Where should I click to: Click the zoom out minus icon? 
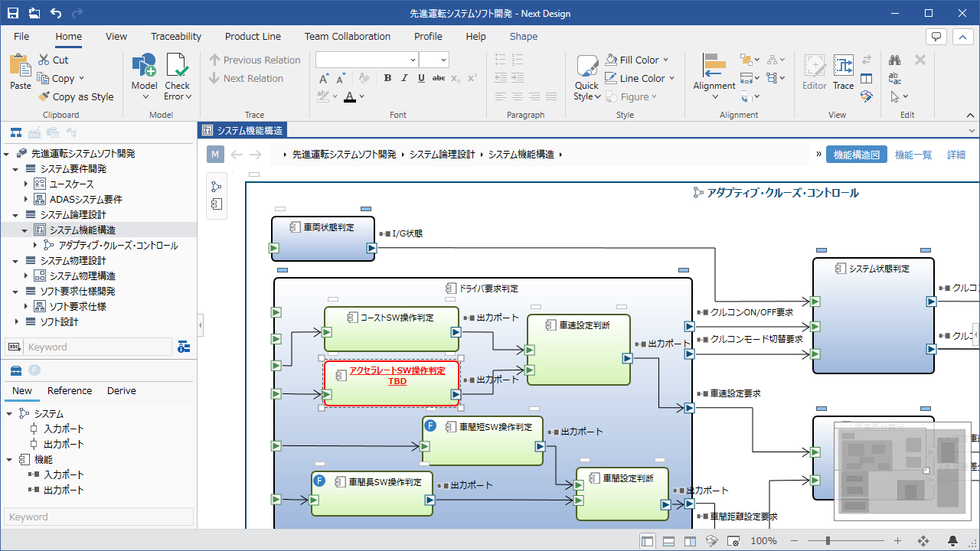click(x=794, y=541)
